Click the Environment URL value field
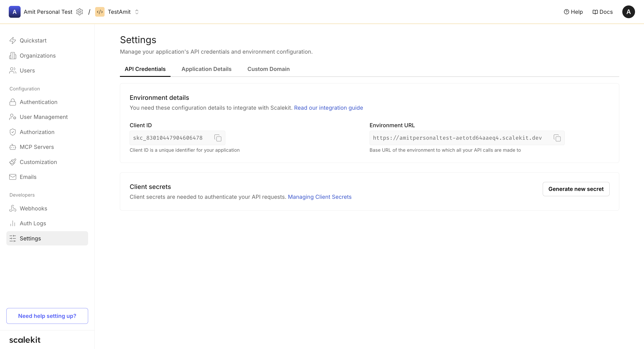 pyautogui.click(x=467, y=138)
